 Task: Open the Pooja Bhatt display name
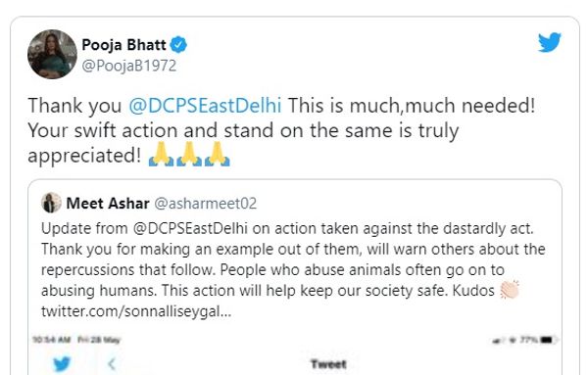pyautogui.click(x=123, y=45)
